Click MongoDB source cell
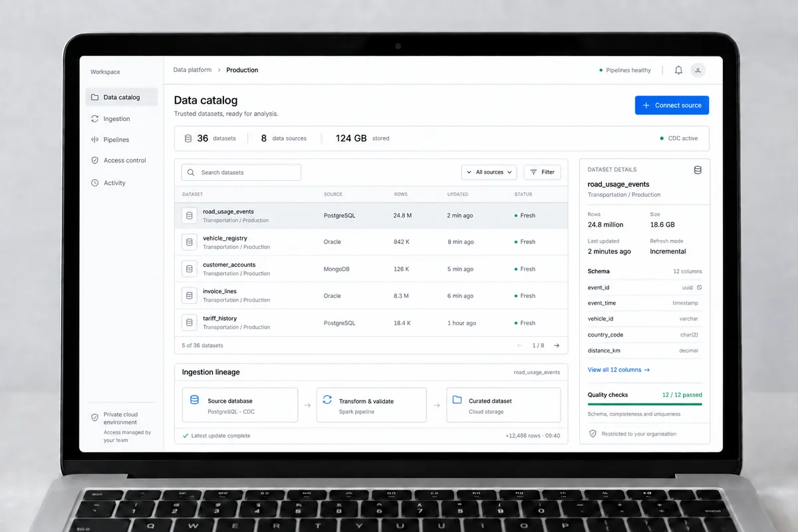The width and height of the screenshot is (798, 532). pyautogui.click(x=336, y=269)
